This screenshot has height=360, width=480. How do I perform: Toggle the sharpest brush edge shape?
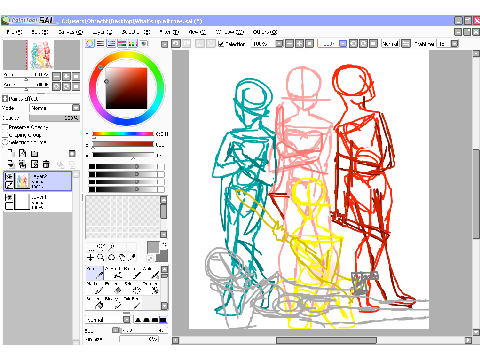click(138, 320)
